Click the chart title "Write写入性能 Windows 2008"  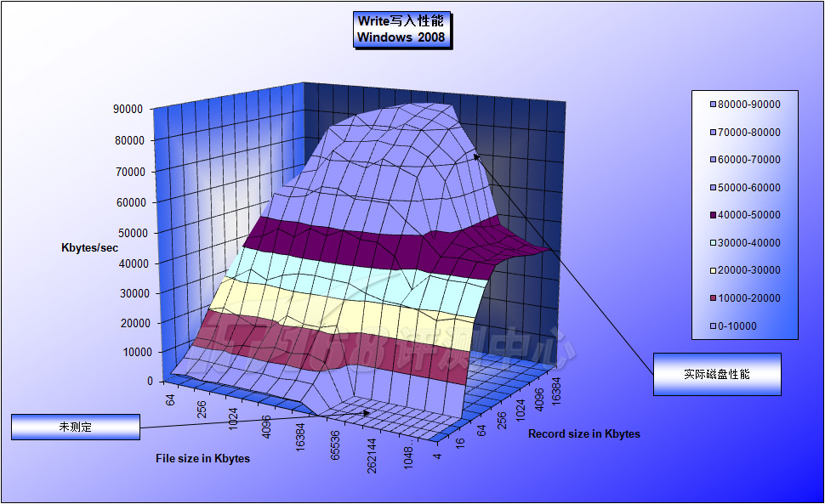click(x=401, y=29)
